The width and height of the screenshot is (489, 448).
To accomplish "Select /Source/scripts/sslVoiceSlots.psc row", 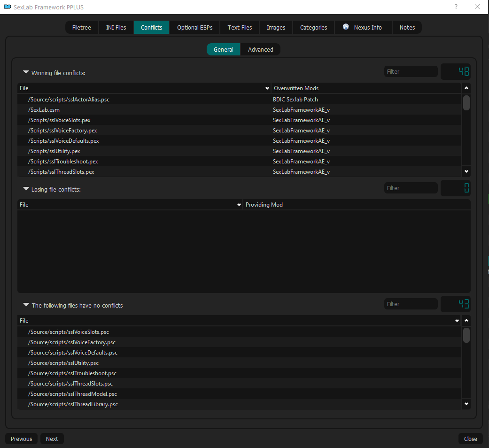I will [x=239, y=332].
